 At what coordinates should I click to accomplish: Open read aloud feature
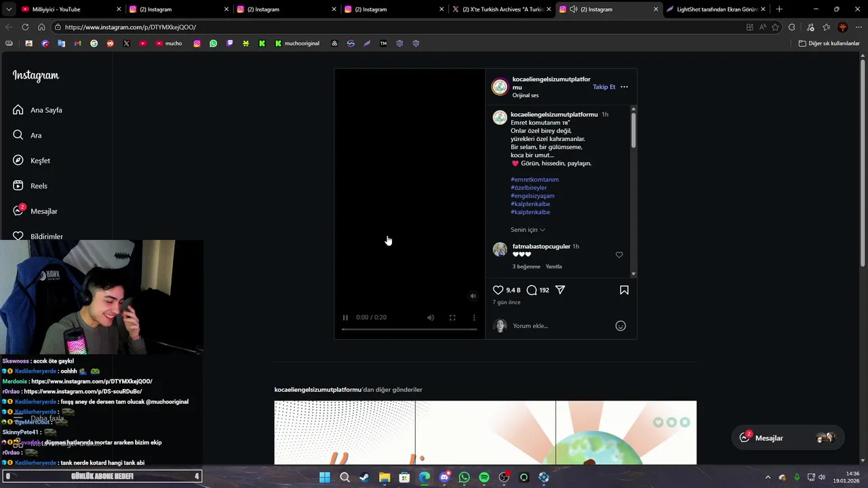coord(762,27)
